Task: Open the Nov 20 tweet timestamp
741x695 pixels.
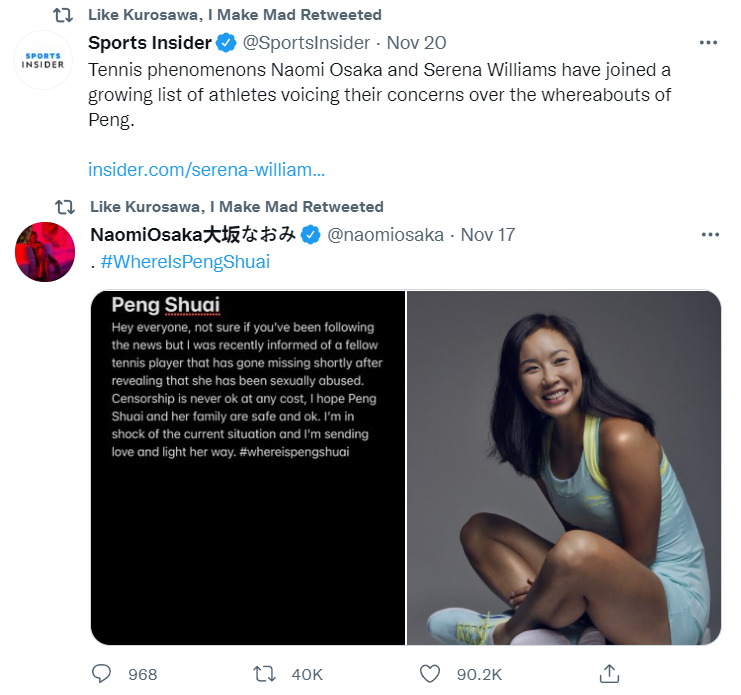Action: click(416, 43)
